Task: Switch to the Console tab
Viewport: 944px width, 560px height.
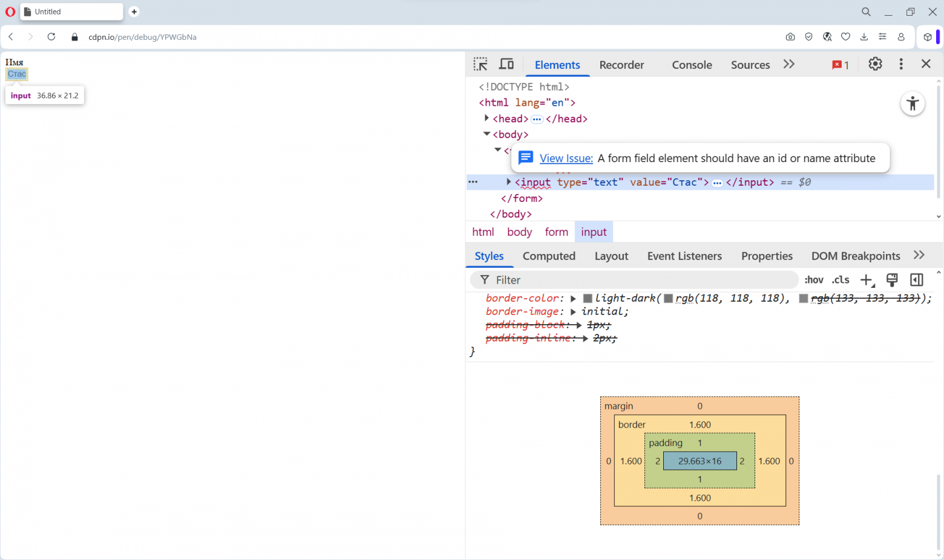Action: click(x=692, y=65)
